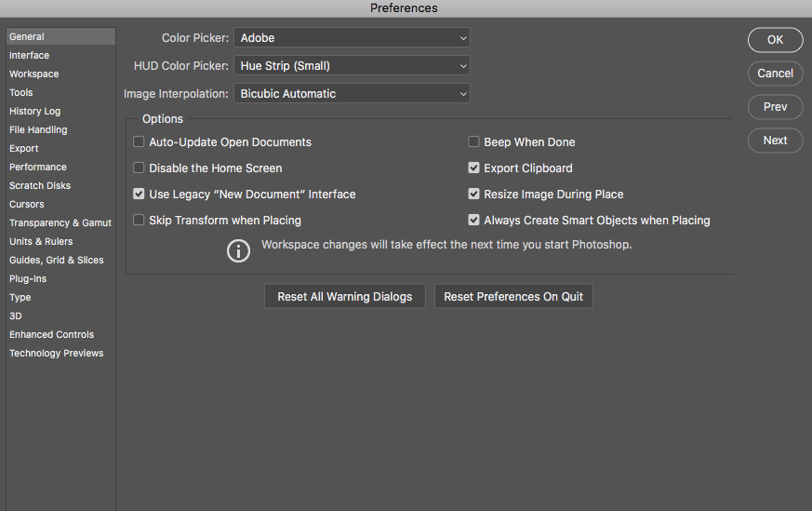
Task: Select Interface preferences category
Action: (30, 56)
